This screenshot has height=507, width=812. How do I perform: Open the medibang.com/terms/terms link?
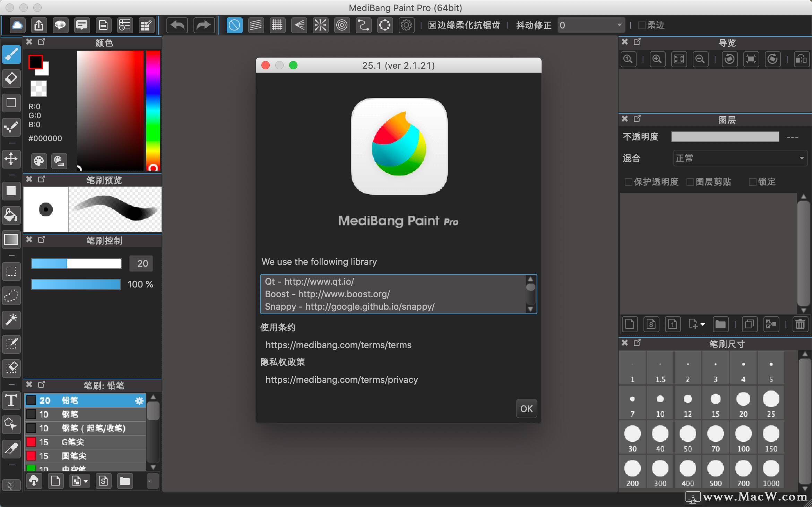[338, 345]
